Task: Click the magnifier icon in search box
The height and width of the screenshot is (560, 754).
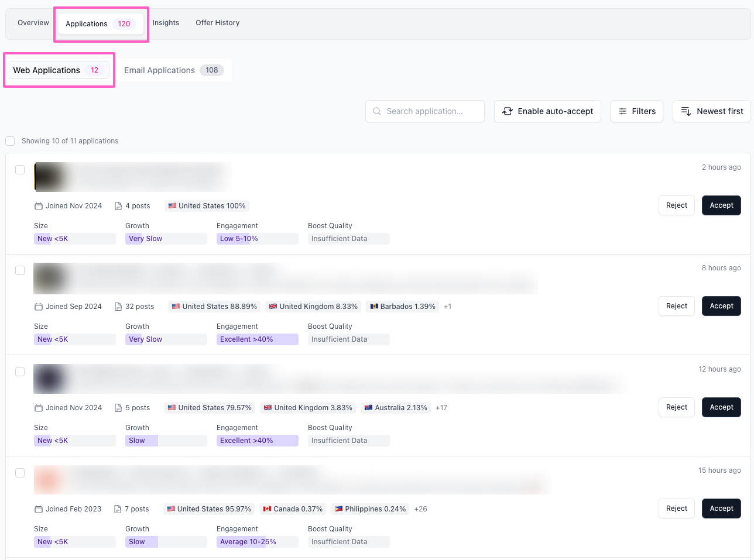Action: (377, 111)
